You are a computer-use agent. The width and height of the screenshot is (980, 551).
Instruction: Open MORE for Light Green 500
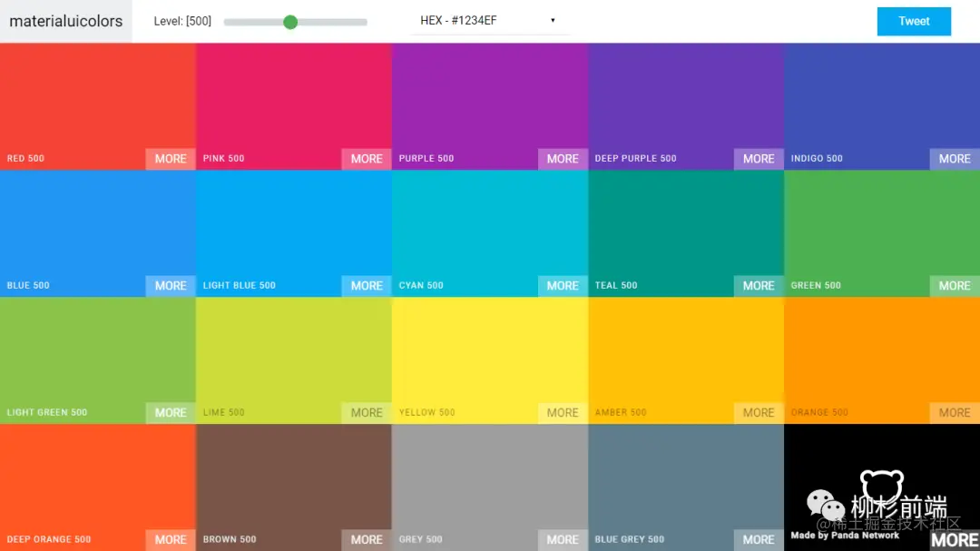[x=171, y=413]
